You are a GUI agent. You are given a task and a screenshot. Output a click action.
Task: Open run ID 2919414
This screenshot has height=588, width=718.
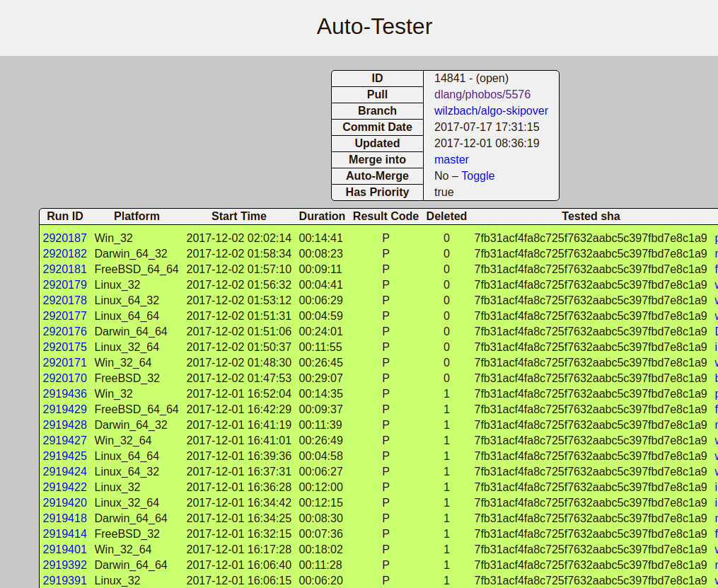[65, 534]
